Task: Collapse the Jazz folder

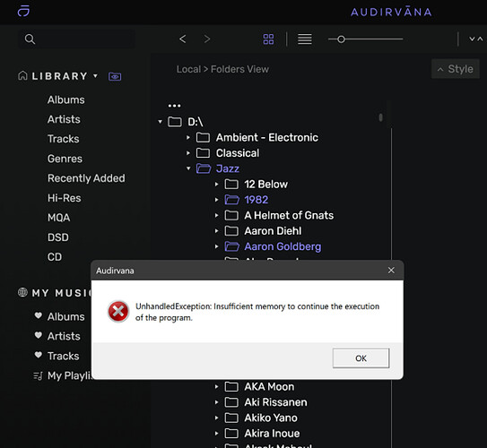Action: pos(188,168)
